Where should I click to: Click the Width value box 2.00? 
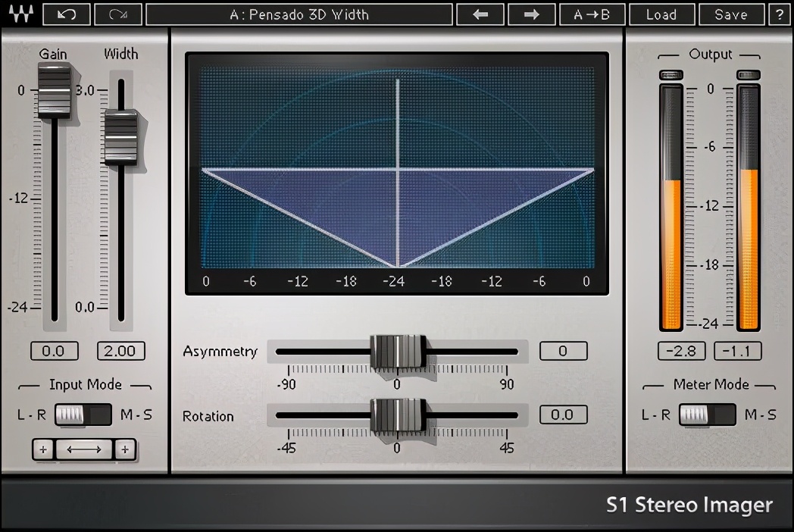click(121, 351)
